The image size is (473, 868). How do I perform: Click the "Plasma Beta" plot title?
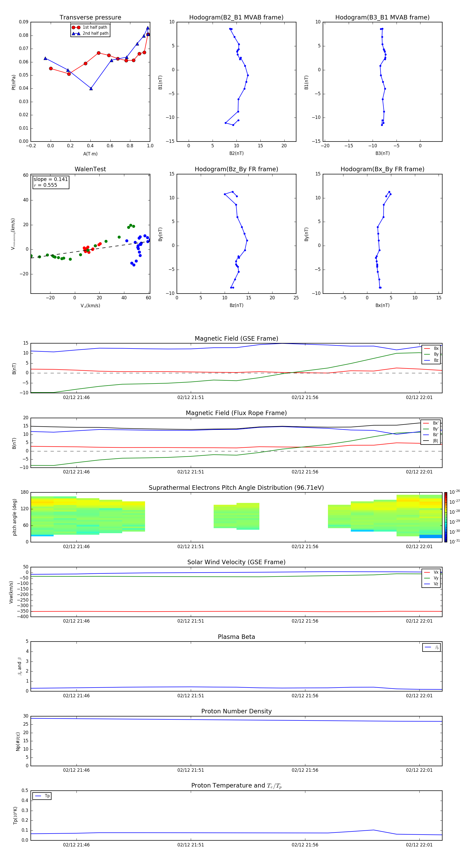pyautogui.click(x=236, y=637)
